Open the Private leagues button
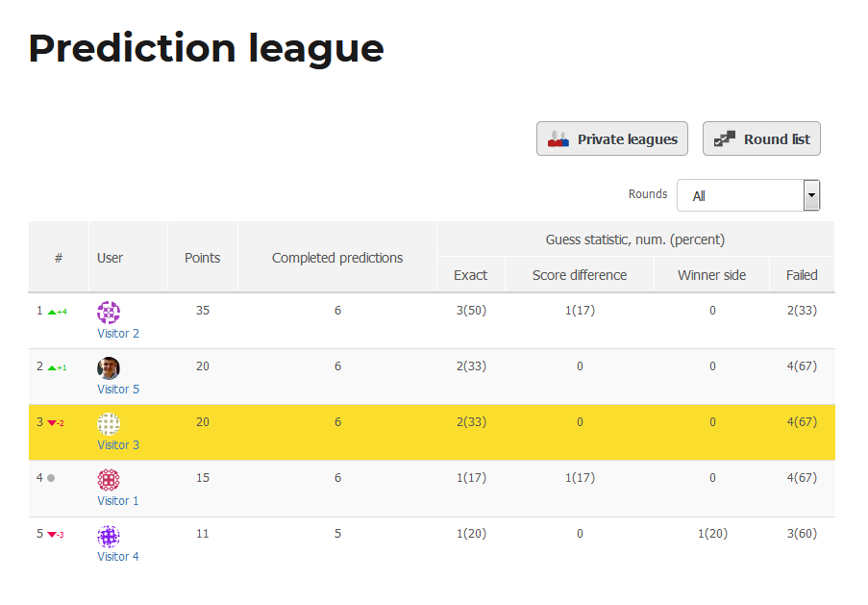Image resolution: width=868 pixels, height=605 pixels. (x=612, y=139)
